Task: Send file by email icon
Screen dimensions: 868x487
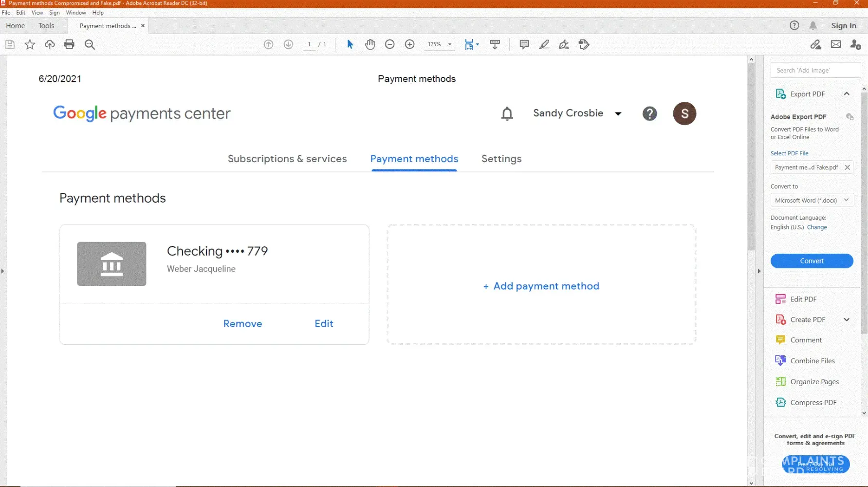Action: tap(836, 44)
